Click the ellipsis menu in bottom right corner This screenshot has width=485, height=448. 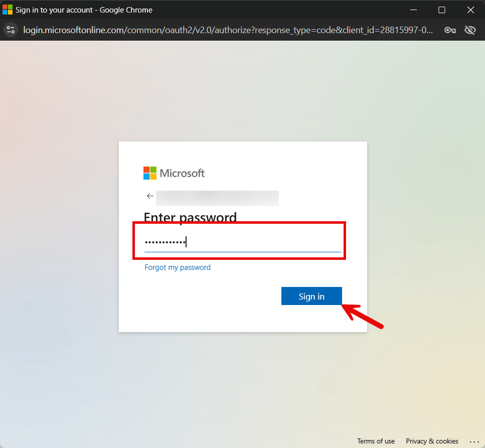point(475,442)
